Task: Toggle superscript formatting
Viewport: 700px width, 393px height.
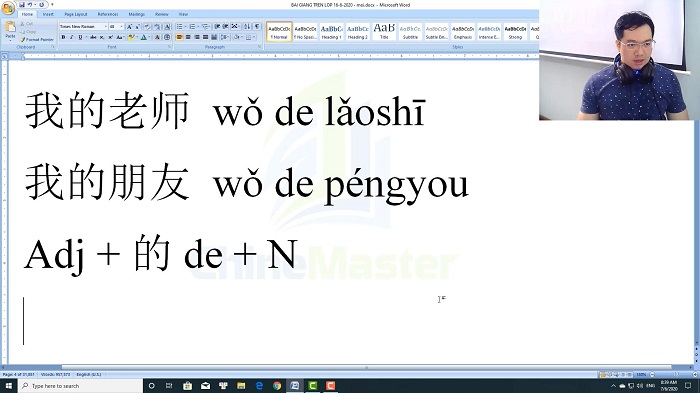Action: [x=110, y=38]
